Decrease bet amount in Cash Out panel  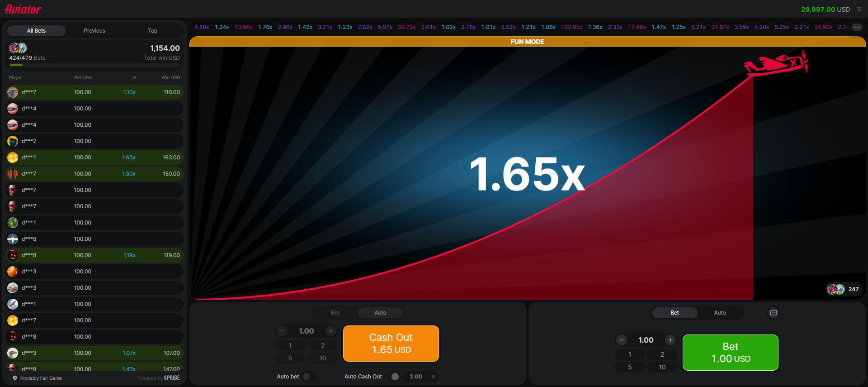(282, 331)
